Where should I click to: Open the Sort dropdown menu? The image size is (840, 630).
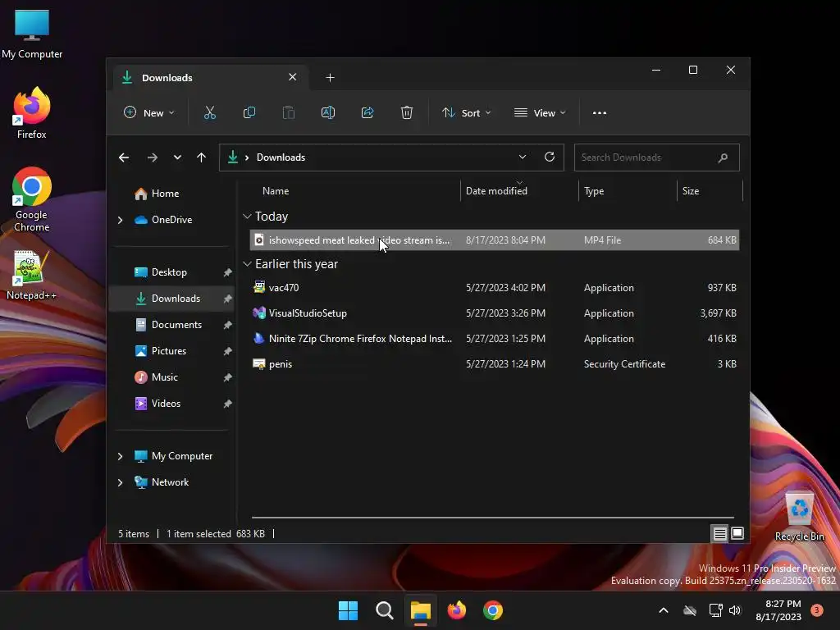466,112
